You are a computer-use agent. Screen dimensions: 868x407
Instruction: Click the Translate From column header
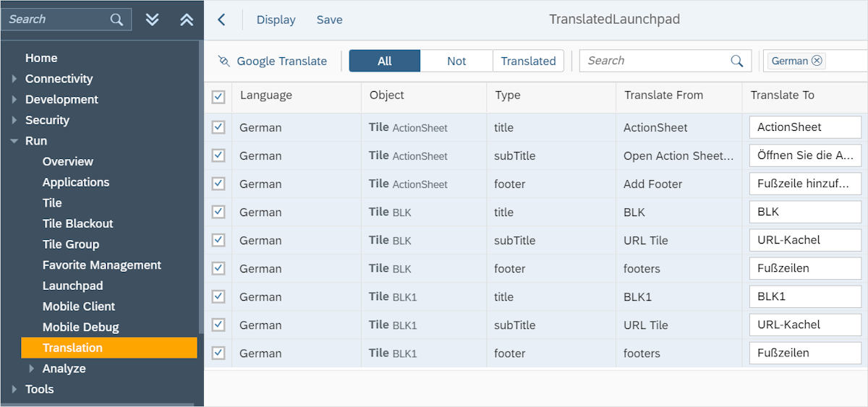pos(664,95)
